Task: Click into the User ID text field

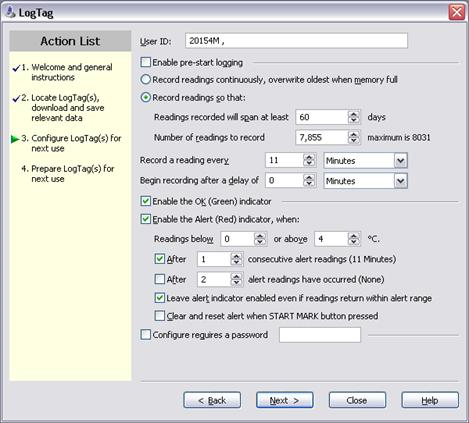Action: [296, 41]
